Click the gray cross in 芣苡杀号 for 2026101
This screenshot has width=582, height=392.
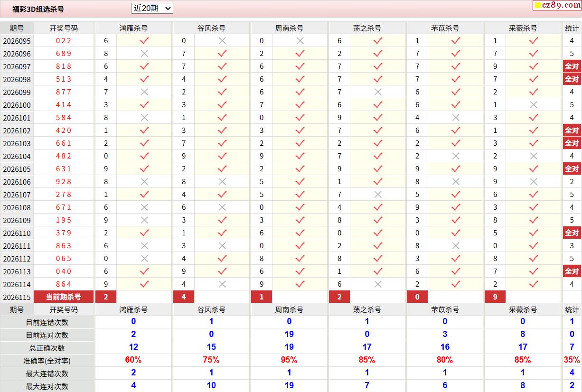point(456,118)
